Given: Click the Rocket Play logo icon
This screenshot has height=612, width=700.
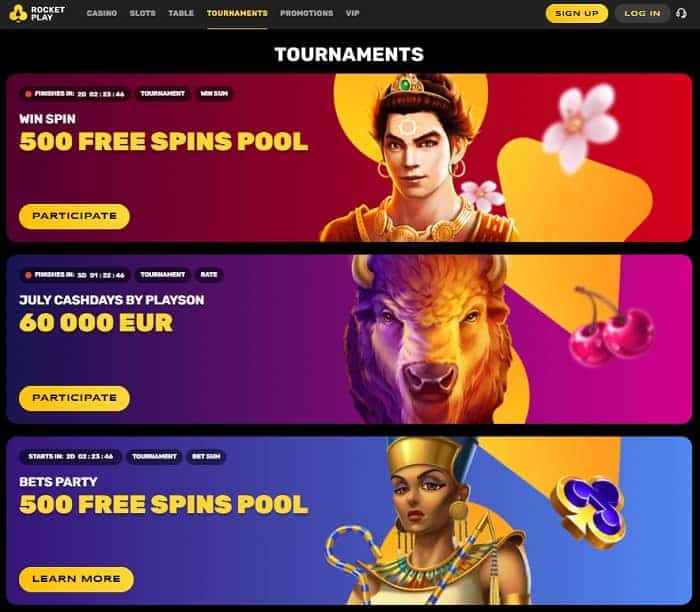Looking at the screenshot, I should click(x=18, y=13).
